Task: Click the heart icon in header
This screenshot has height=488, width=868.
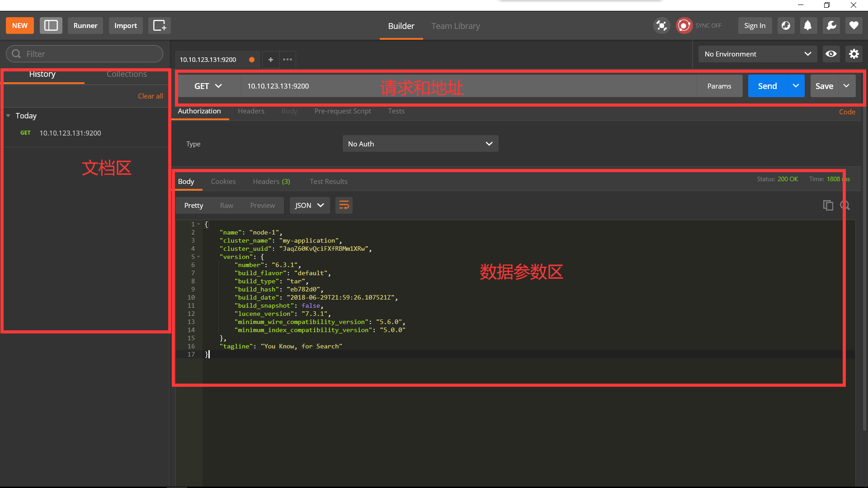Action: click(x=854, y=26)
